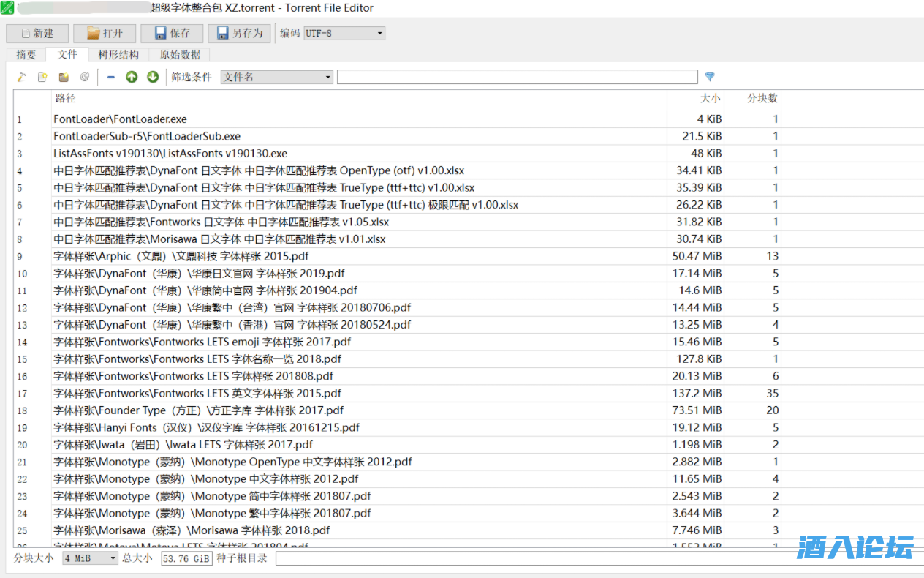Click the add file icon

(x=42, y=77)
